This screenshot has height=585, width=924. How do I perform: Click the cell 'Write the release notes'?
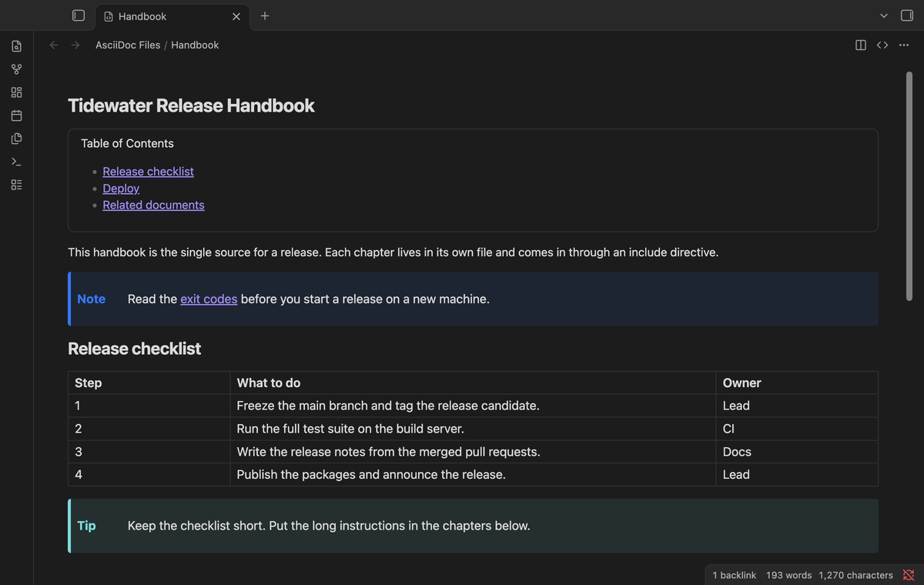(473, 452)
